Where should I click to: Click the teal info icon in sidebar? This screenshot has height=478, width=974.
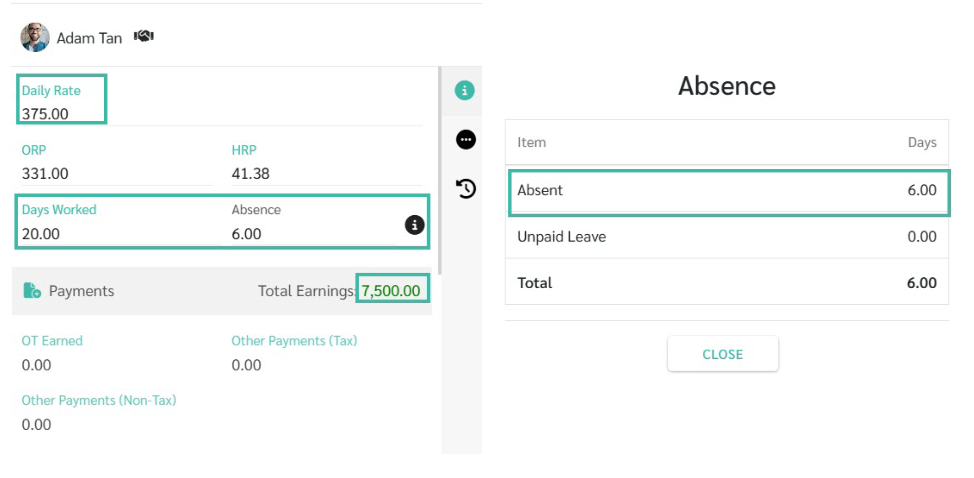tap(464, 91)
